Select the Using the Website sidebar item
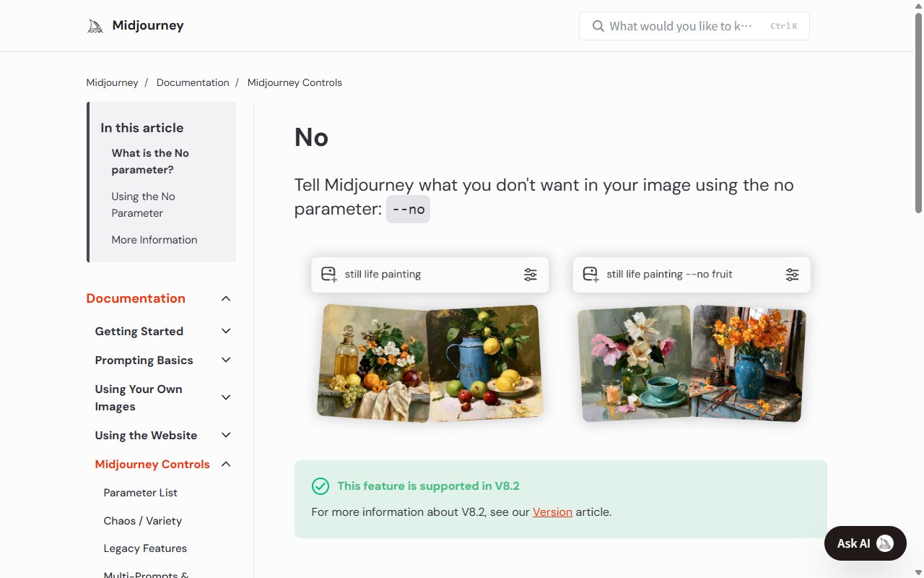 click(x=146, y=436)
